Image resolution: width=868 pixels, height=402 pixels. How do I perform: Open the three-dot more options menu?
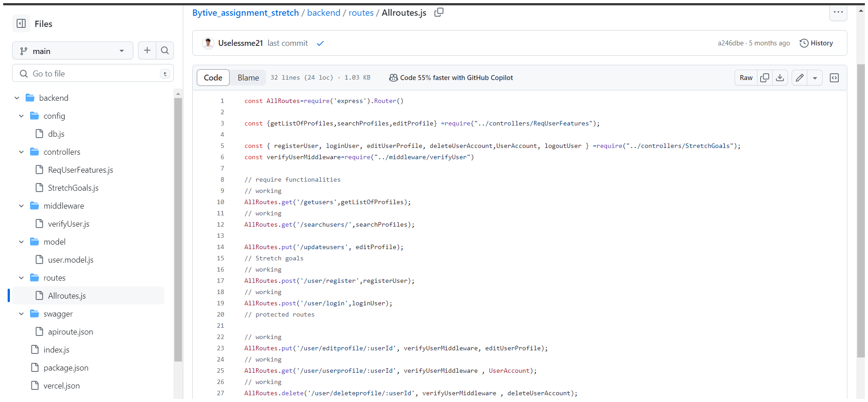coord(838,12)
